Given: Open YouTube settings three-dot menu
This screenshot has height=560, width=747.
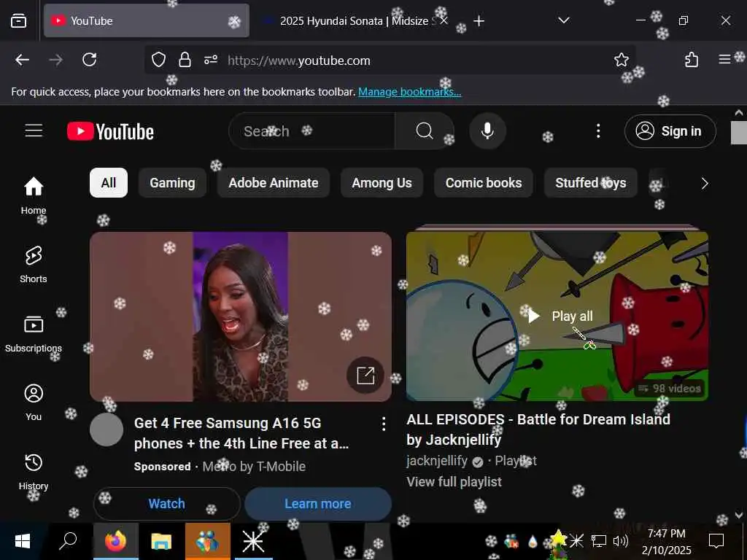Looking at the screenshot, I should pyautogui.click(x=598, y=131).
